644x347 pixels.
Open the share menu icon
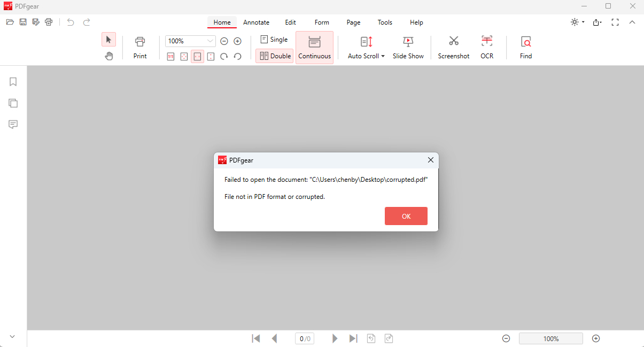596,22
